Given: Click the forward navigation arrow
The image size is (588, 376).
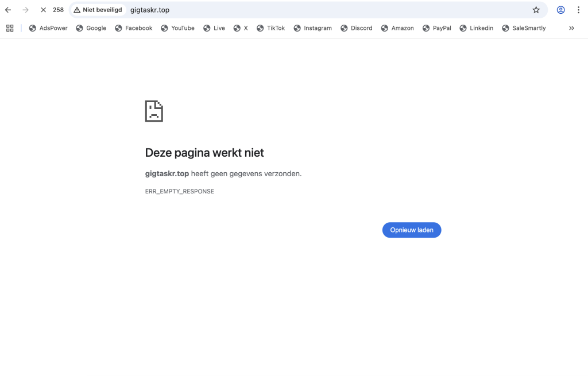Looking at the screenshot, I should (x=25, y=10).
